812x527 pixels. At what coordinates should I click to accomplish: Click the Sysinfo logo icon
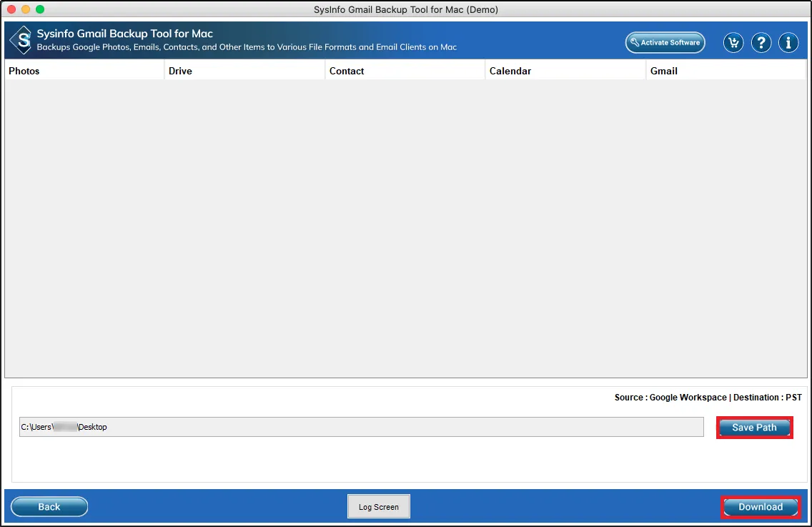(21, 40)
